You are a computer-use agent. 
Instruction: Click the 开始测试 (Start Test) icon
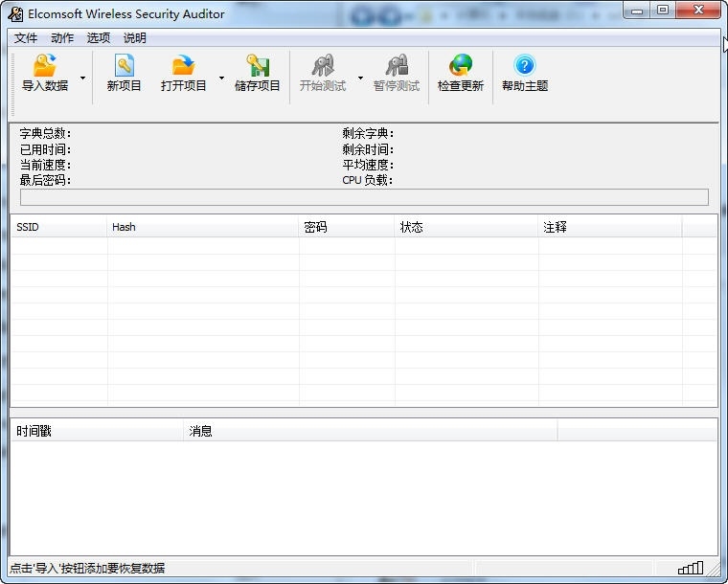[323, 65]
